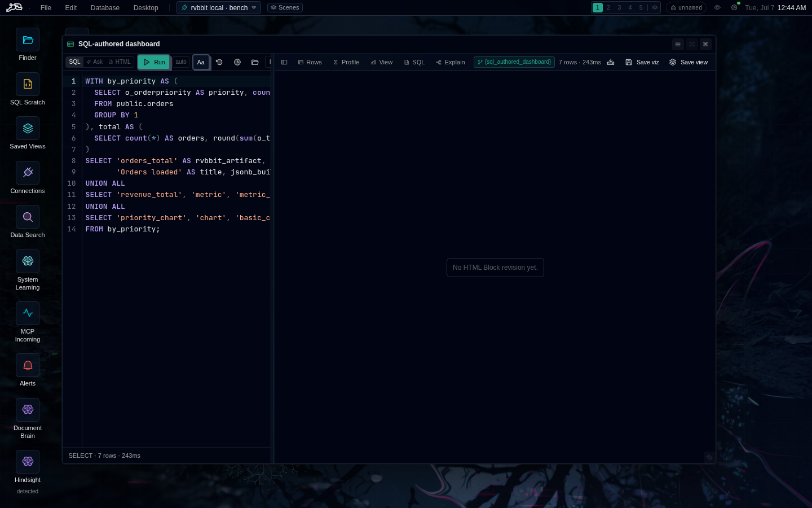The image size is (812, 508).
Task: Open the Hindsight icon
Action: coord(28,462)
